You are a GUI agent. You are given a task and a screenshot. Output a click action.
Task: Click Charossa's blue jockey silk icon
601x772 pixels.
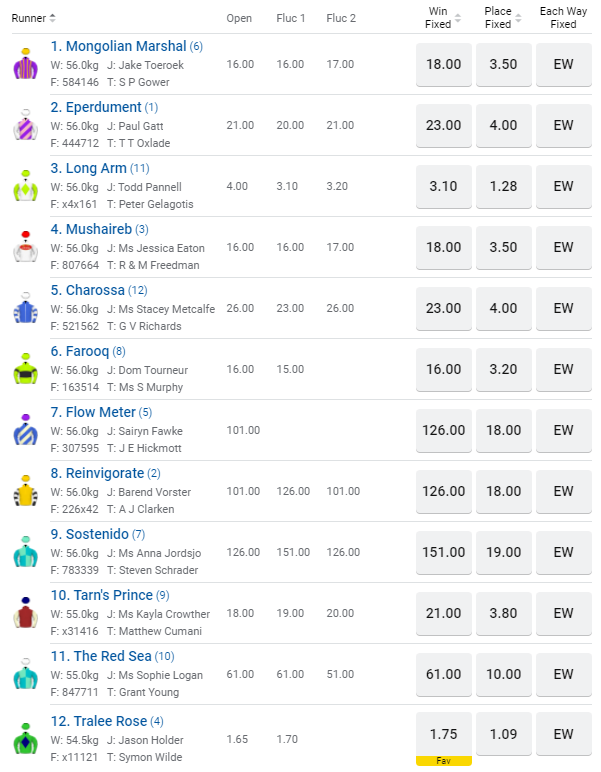[25, 308]
